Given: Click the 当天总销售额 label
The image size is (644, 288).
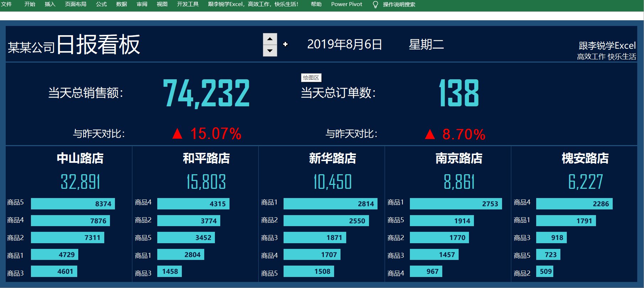Looking at the screenshot, I should coord(86,93).
